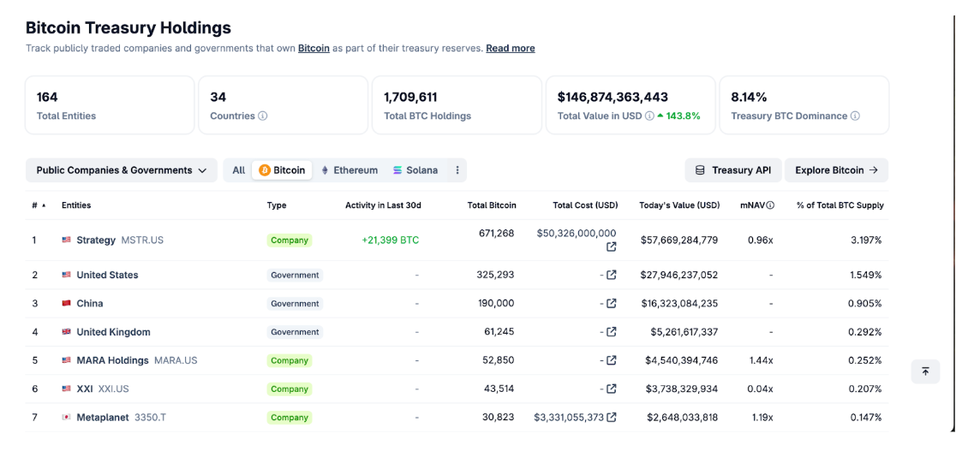The width and height of the screenshot is (980, 457).
Task: Open Metaplanet's total cost external link icon
Action: pyautogui.click(x=612, y=417)
